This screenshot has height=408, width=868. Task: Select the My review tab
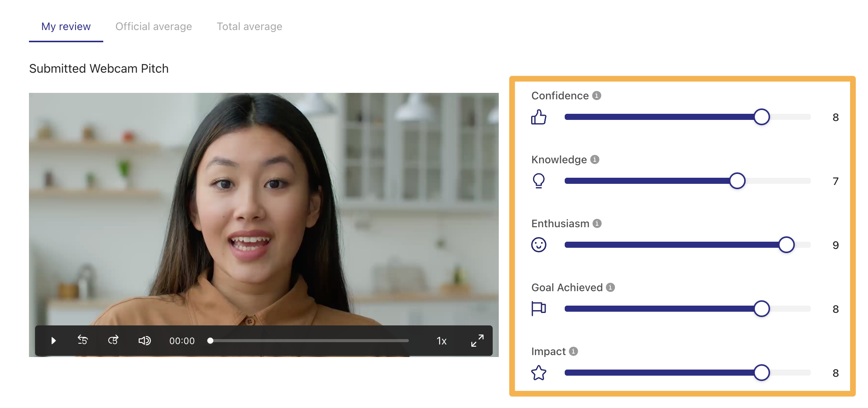[x=66, y=27]
